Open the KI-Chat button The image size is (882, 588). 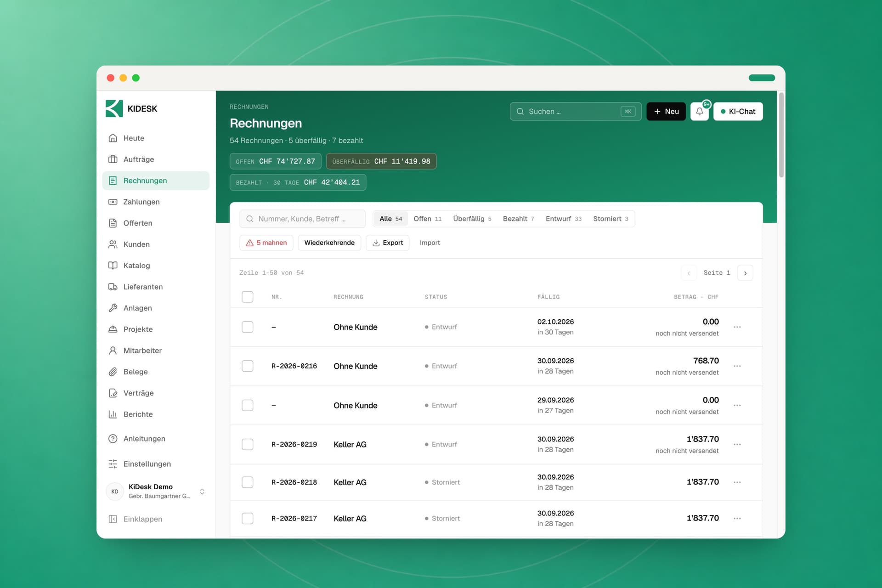[x=738, y=111]
